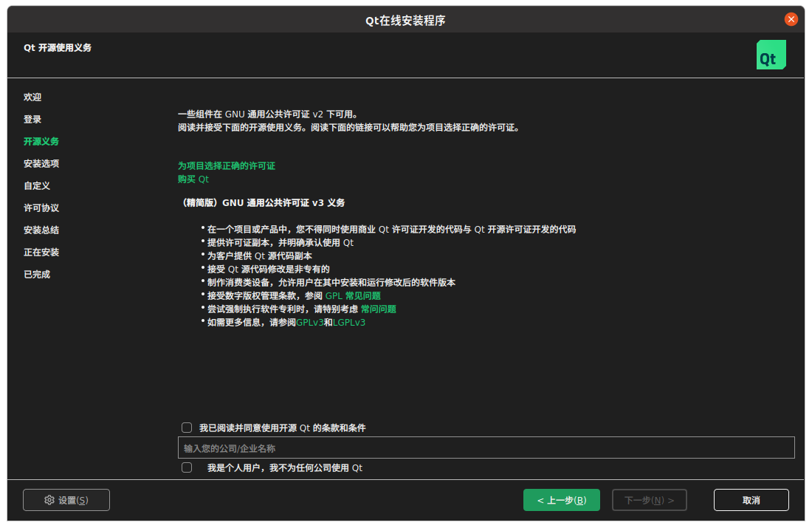Viewport: 812px width, 528px height.
Task: Click the bullet 提供许可证副本，并明确承认使用 Qt
Action: coord(281,242)
